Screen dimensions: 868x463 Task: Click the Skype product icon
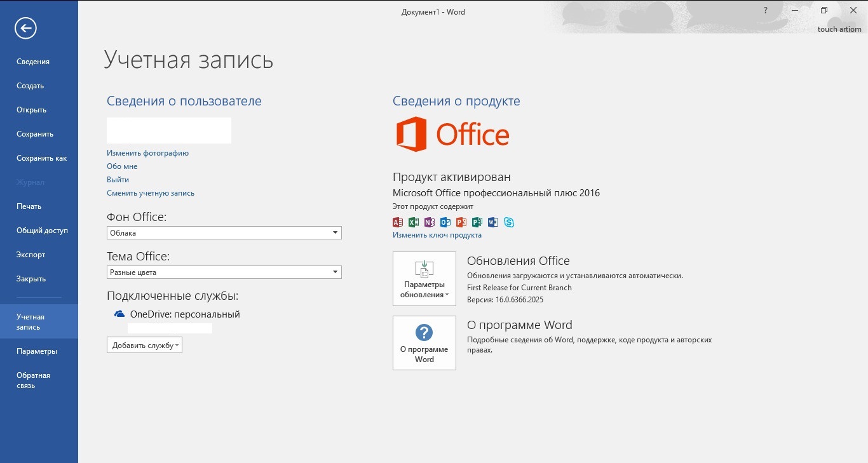tap(509, 222)
